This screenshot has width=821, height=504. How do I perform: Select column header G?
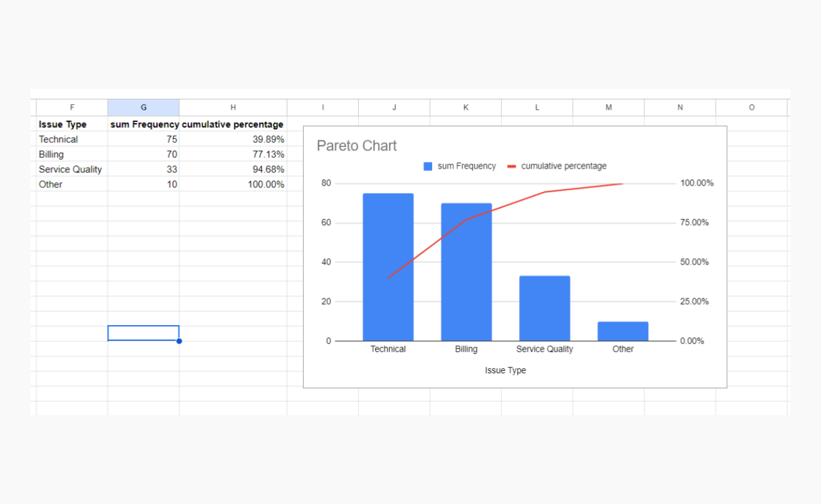(143, 107)
